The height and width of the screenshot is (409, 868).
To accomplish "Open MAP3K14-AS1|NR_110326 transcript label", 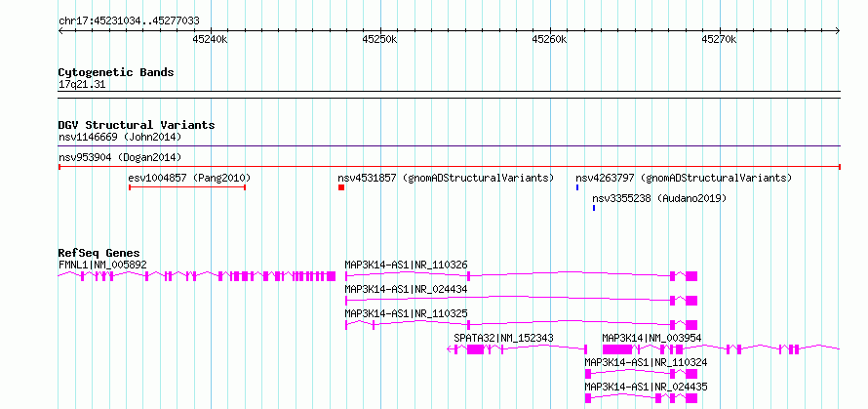I will click(406, 265).
